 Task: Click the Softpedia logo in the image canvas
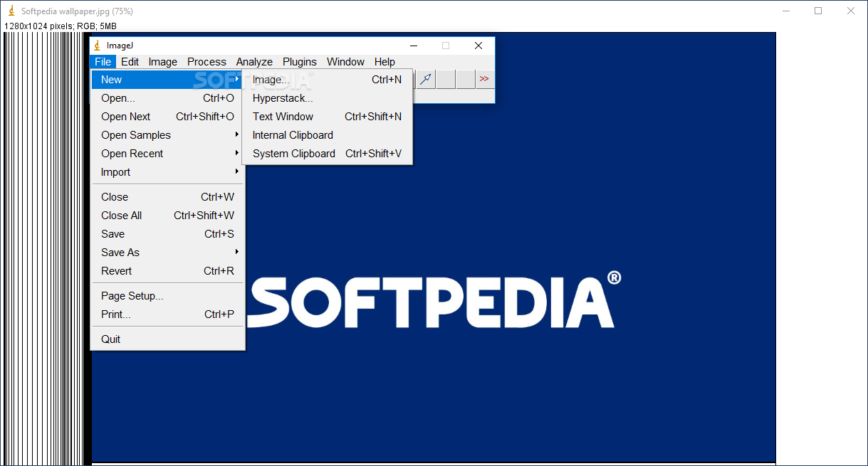click(x=434, y=300)
